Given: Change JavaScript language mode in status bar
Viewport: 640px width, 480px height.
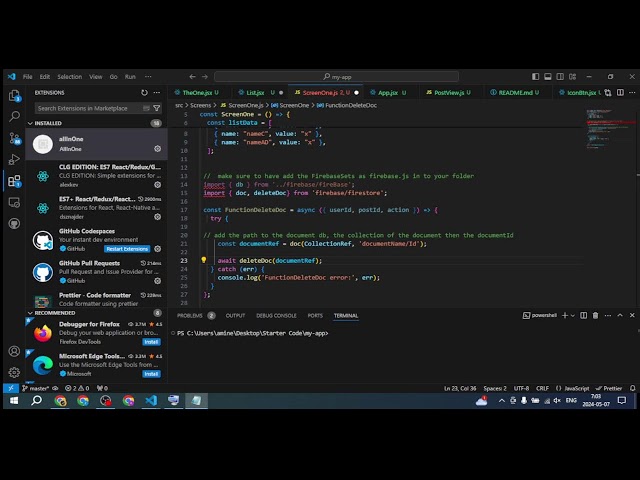Looking at the screenshot, I should (x=576, y=388).
